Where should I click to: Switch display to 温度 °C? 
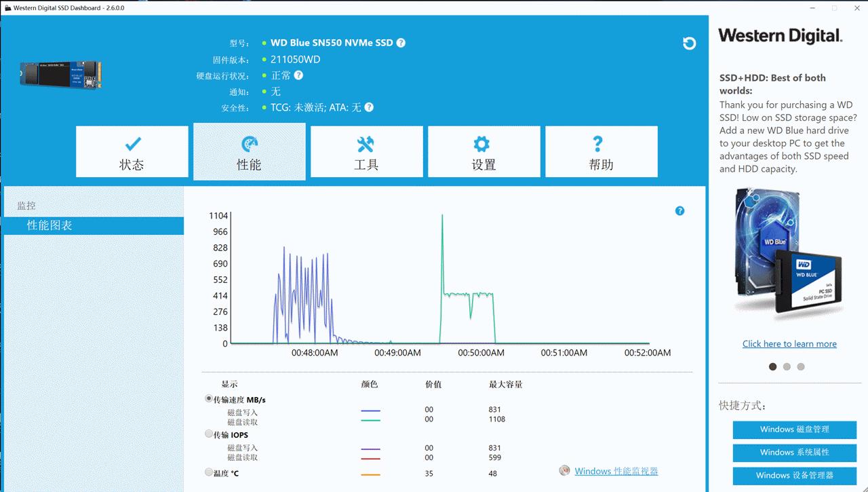click(210, 472)
